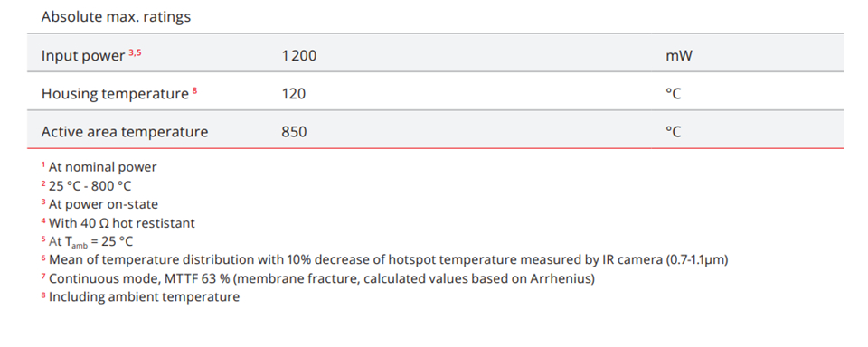The height and width of the screenshot is (347, 868).
Task: Click the °C unit in Housing temperature row
Action: (673, 94)
